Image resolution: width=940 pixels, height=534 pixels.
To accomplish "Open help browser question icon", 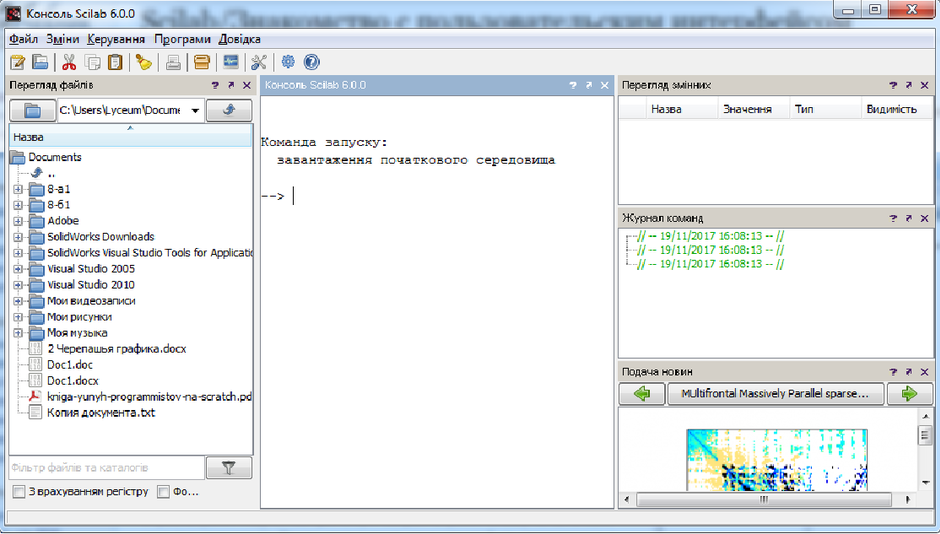I will [311, 62].
